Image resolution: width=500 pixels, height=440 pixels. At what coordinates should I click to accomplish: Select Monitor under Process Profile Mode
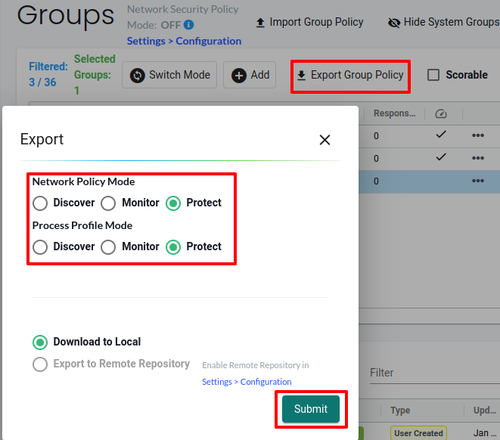(108, 247)
